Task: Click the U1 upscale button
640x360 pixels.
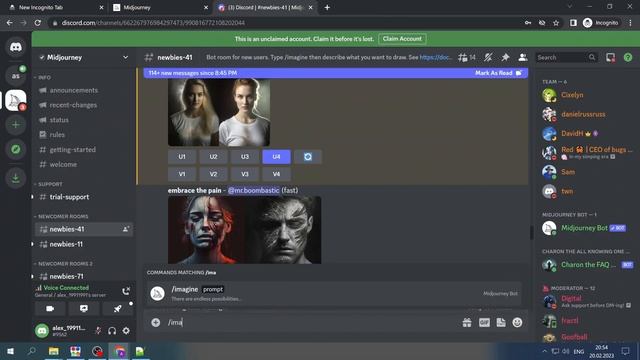Action: click(x=182, y=157)
